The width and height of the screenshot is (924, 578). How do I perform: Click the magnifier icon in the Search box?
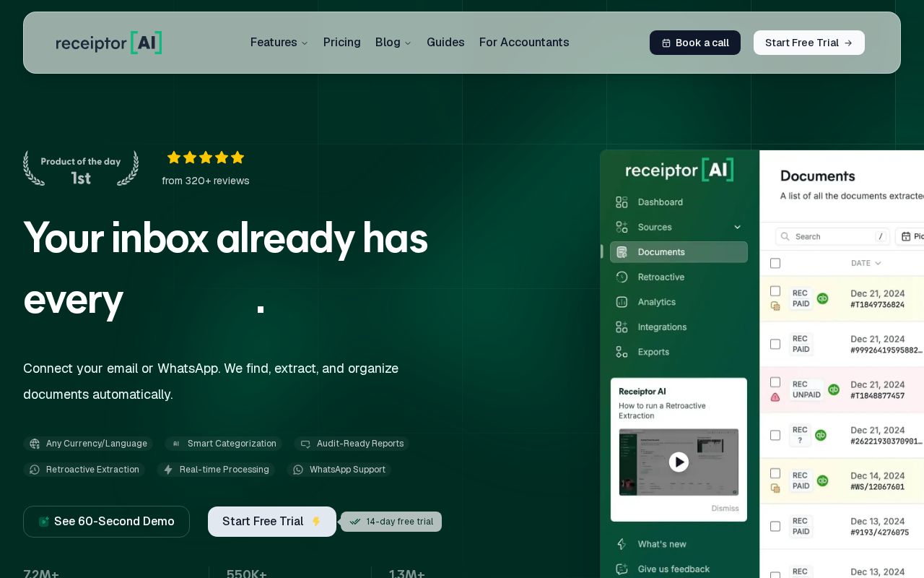[785, 236]
